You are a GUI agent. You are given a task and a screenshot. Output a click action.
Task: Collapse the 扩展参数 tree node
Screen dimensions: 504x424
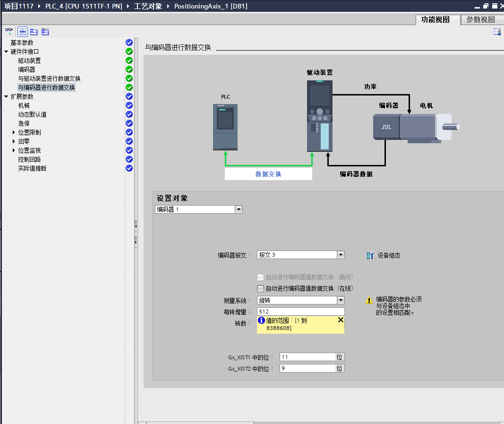click(x=6, y=96)
